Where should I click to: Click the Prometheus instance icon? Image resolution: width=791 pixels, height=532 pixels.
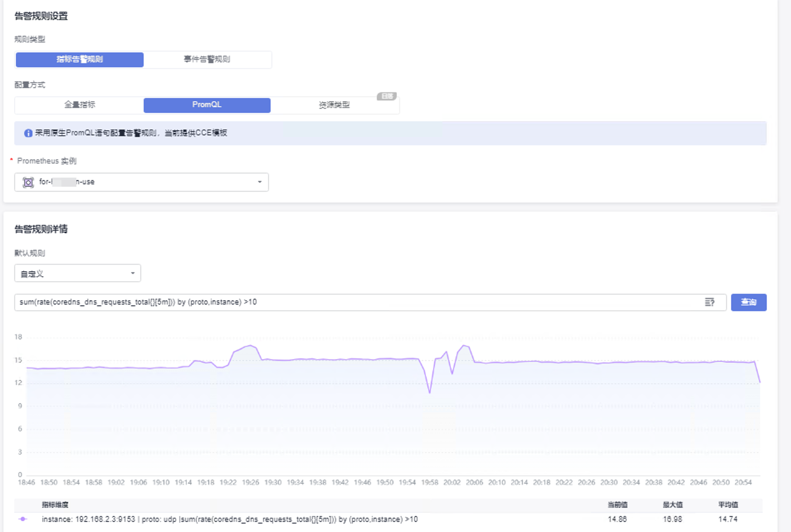pyautogui.click(x=28, y=182)
